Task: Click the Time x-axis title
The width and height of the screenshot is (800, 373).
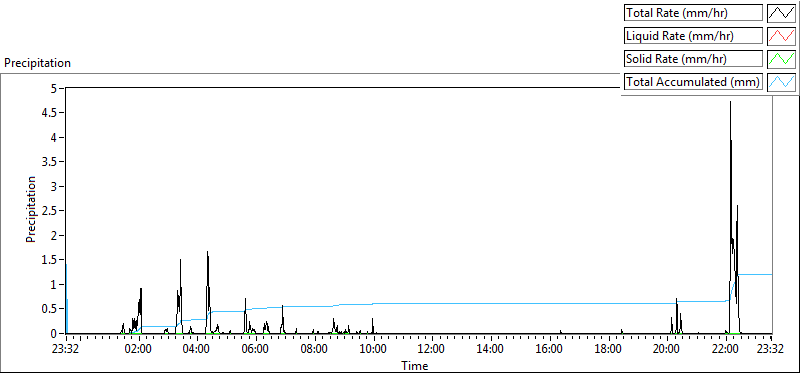Action: click(x=414, y=365)
